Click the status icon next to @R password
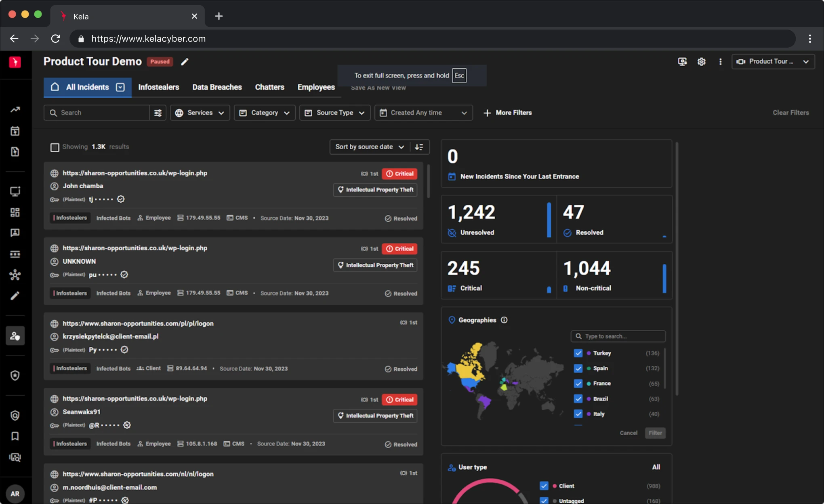The width and height of the screenshot is (824, 504). click(127, 425)
